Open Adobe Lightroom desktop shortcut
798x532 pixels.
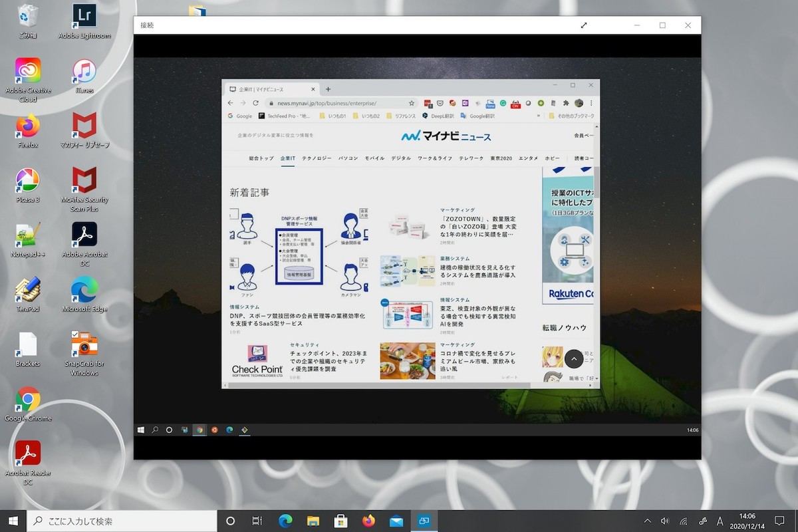84,20
